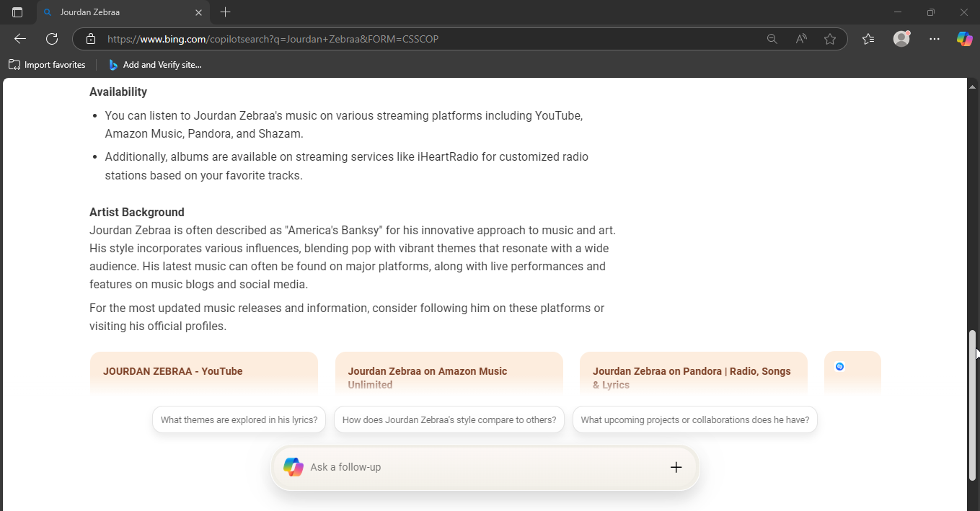The width and height of the screenshot is (980, 511).
Task: Open the Copilot sidebar icon
Action: coord(965,39)
